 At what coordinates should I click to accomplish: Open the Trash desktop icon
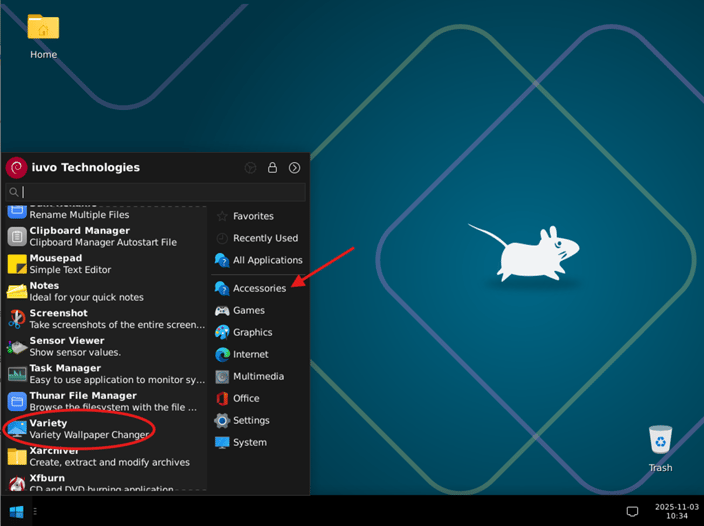tap(660, 447)
